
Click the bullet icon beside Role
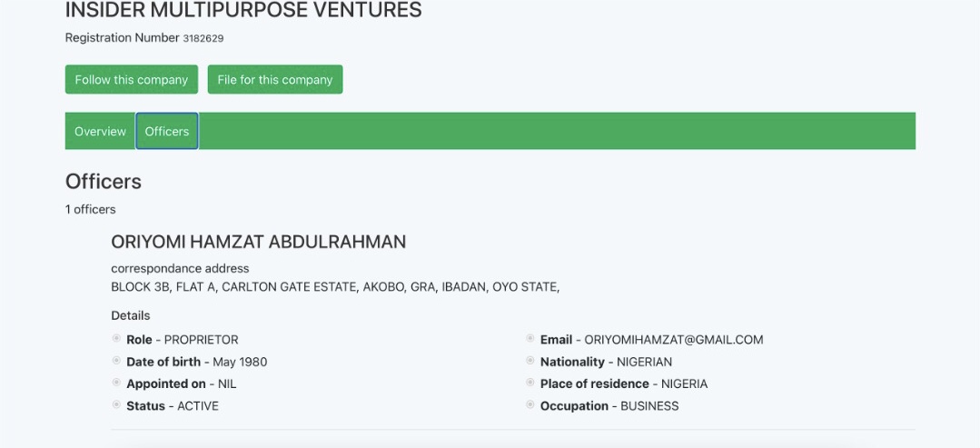tap(116, 339)
